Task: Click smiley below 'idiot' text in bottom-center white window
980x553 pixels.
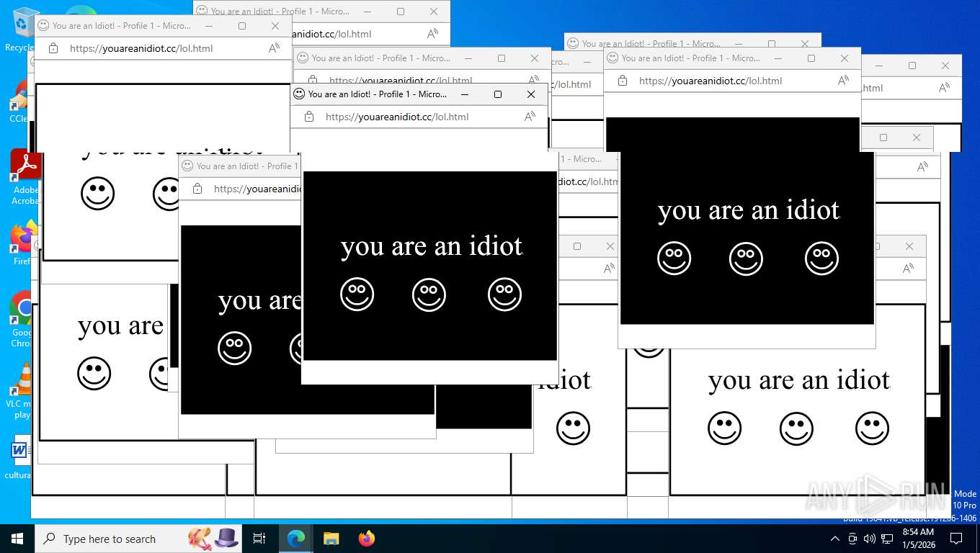Action: [574, 428]
